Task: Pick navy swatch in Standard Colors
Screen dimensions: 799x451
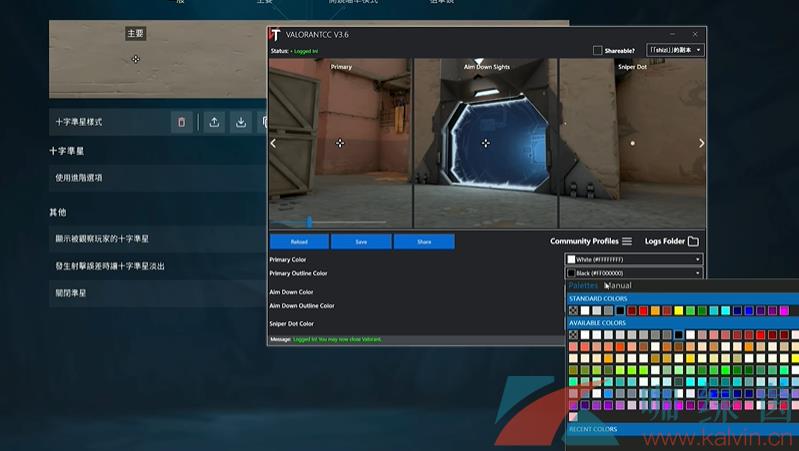Action: pyautogui.click(x=737, y=310)
